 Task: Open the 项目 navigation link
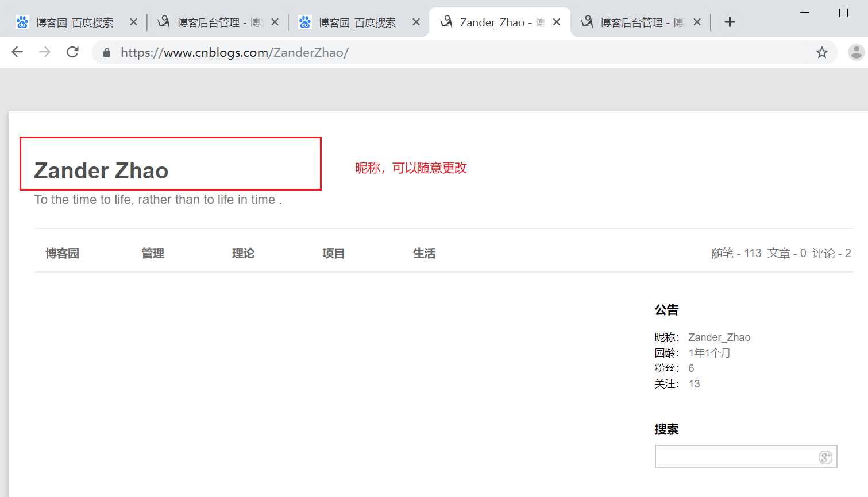click(x=333, y=253)
